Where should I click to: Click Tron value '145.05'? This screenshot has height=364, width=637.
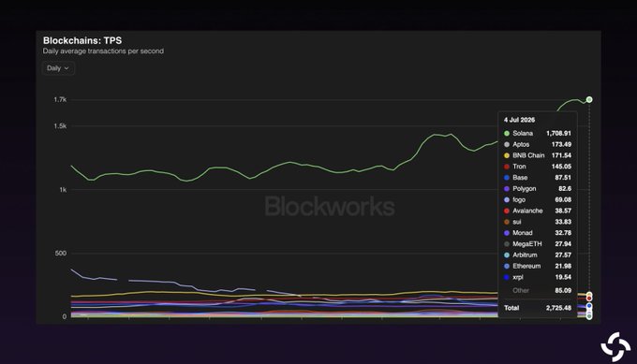(561, 167)
